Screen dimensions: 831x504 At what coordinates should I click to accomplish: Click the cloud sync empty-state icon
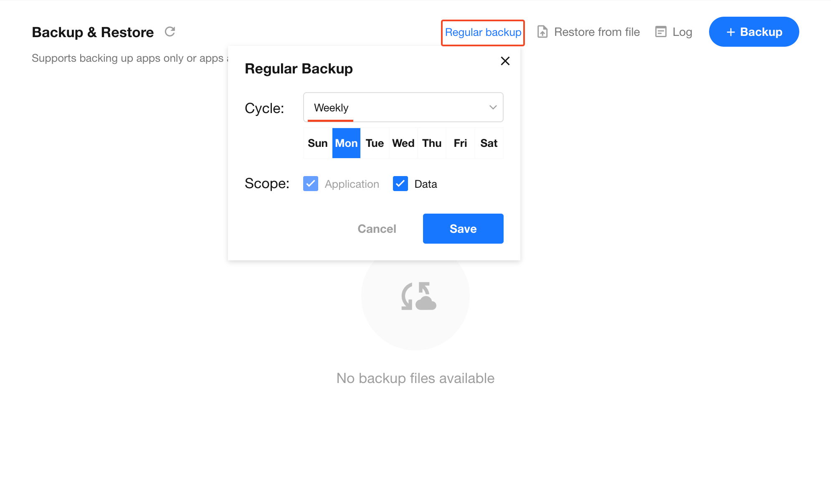click(418, 296)
